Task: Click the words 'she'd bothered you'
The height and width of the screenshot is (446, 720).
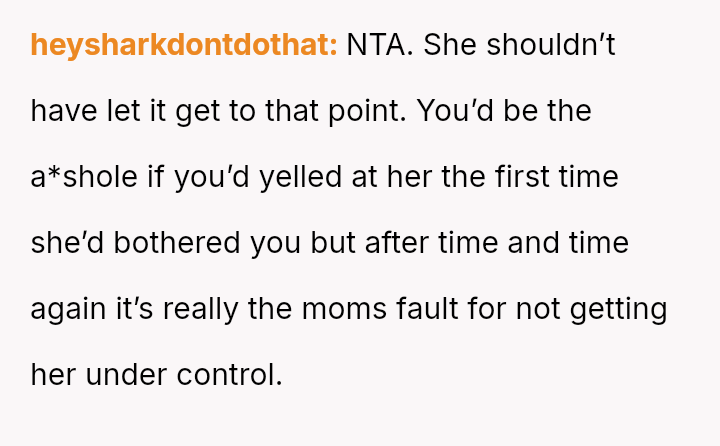Action: [166, 243]
